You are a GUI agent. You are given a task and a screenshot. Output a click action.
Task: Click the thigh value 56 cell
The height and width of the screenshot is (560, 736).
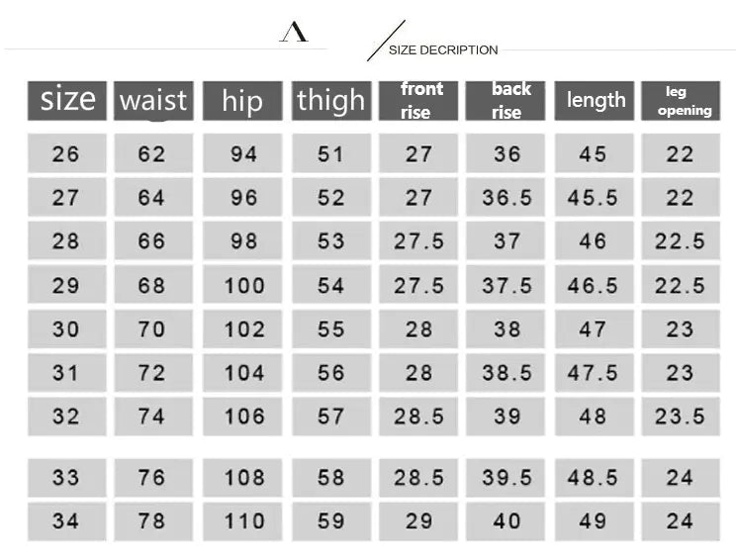click(331, 373)
